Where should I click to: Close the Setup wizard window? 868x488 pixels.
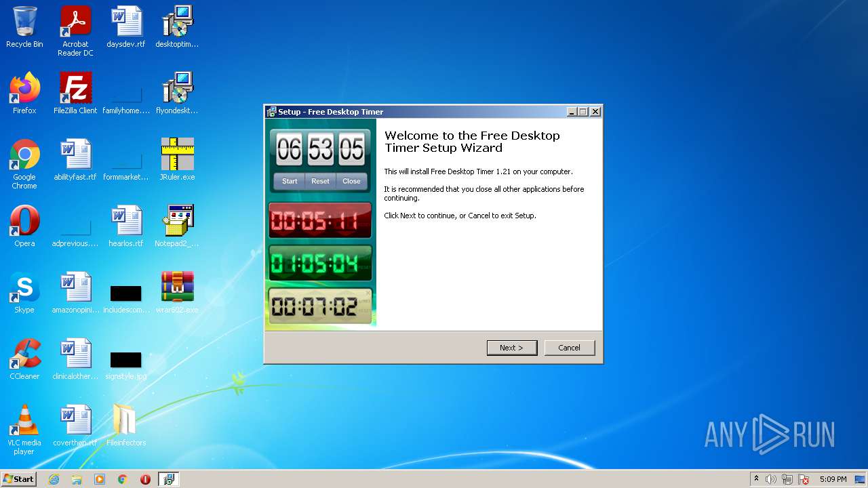coord(595,112)
